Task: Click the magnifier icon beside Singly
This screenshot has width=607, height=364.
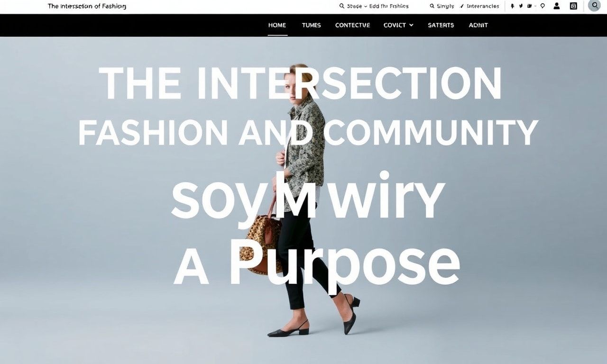Action: coord(432,6)
